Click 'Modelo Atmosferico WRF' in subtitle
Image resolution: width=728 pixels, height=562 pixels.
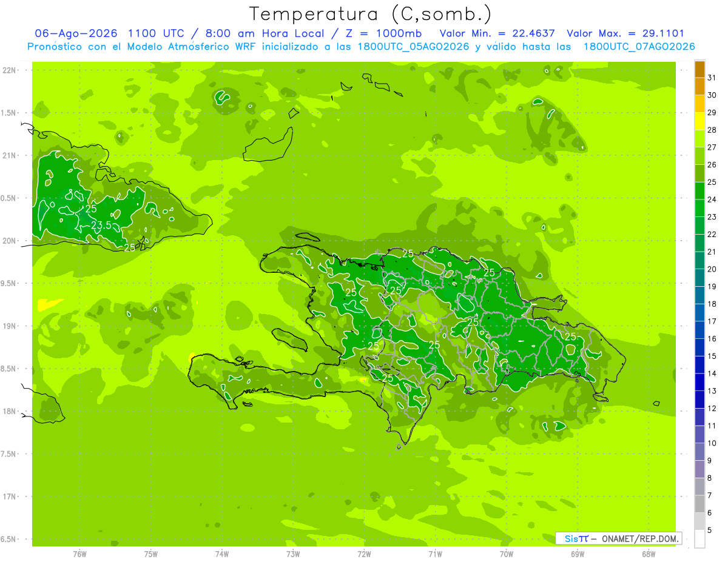click(190, 47)
